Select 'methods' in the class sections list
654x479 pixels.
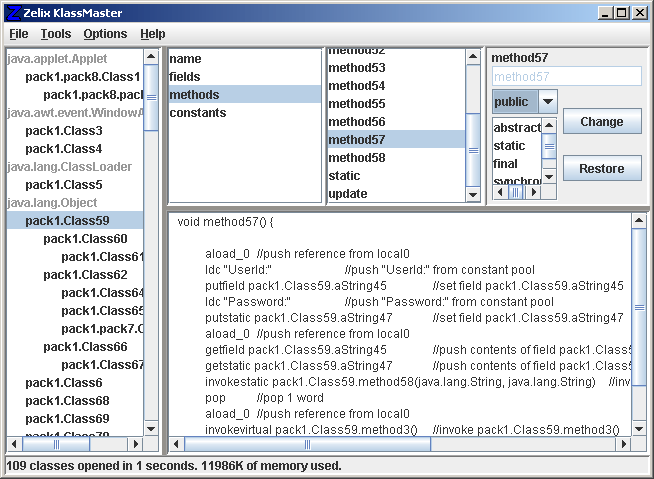click(245, 94)
